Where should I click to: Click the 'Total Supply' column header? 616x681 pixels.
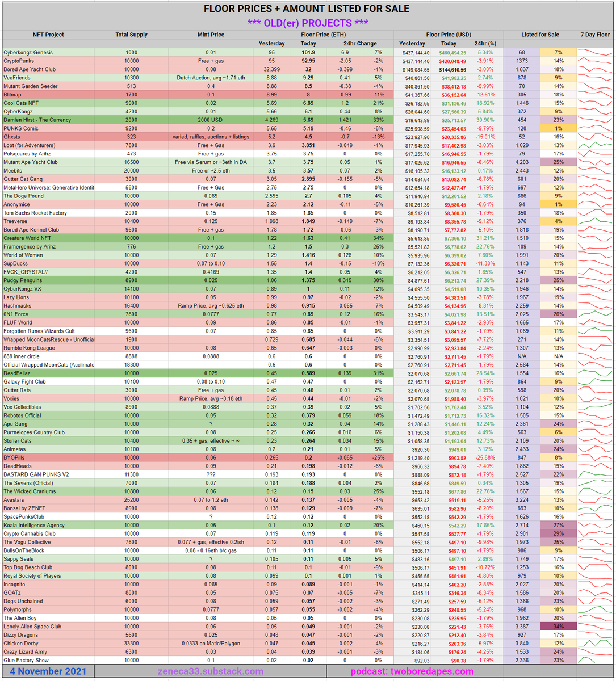tap(131, 35)
